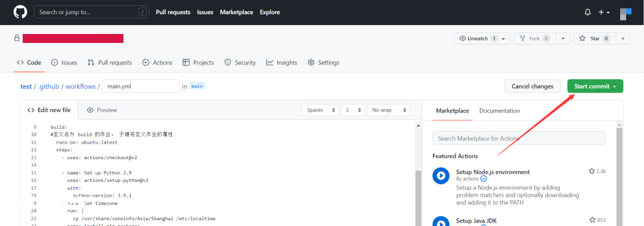Click the Start commit button

click(595, 86)
